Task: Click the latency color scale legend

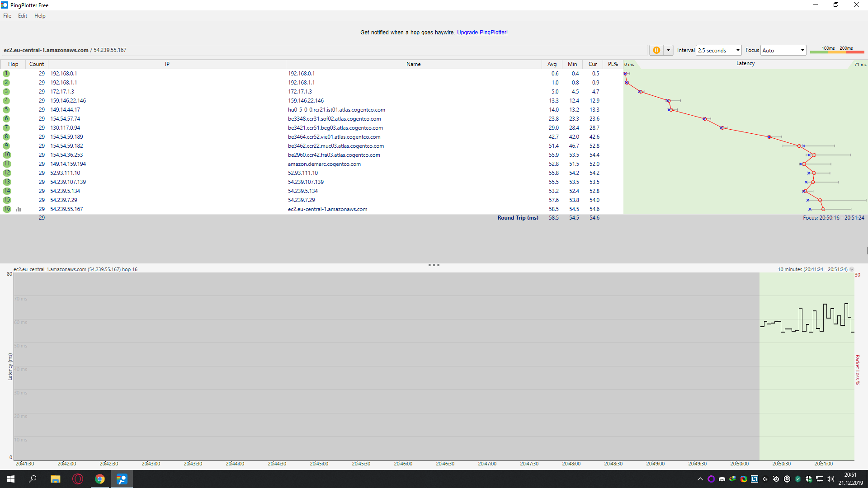Action: coord(837,50)
